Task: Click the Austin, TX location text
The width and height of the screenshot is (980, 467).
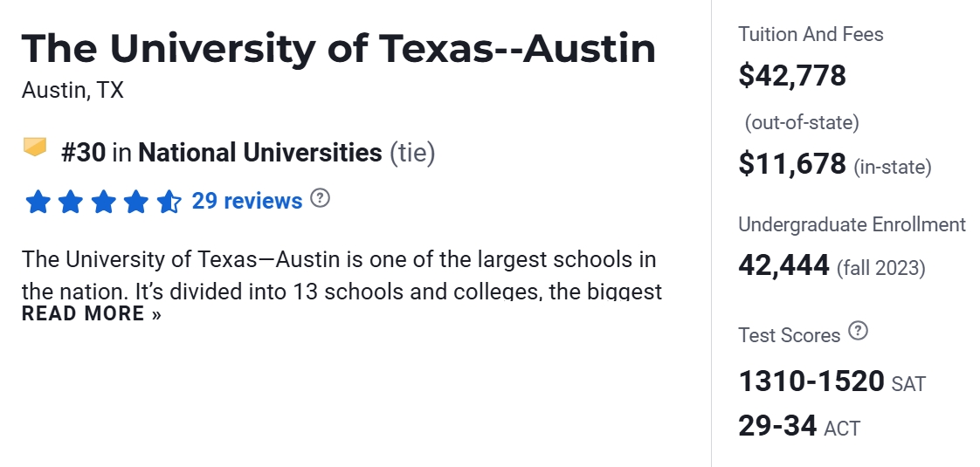Action: pyautogui.click(x=72, y=90)
